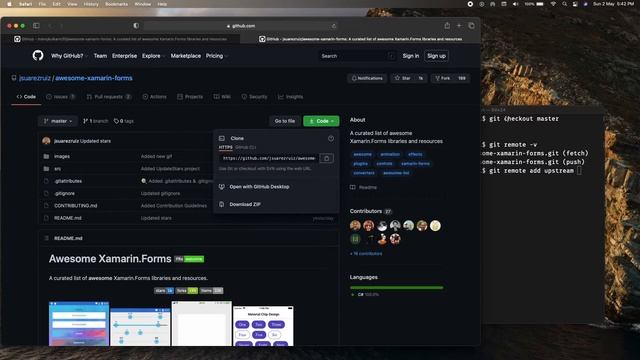
Task: Click the macOS volume icon
Action: (x=516, y=4)
